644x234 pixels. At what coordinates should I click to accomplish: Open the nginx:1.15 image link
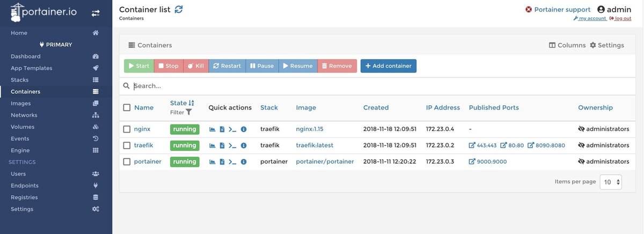coord(310,129)
